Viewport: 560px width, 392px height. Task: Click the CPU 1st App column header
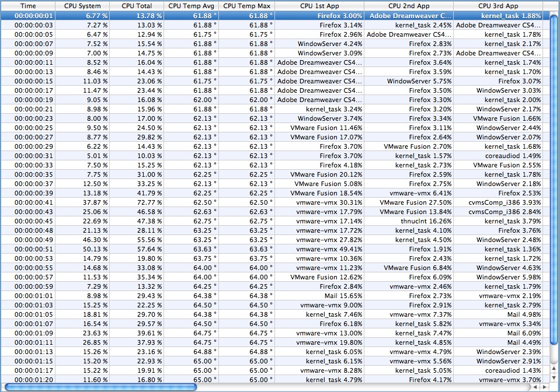(319, 6)
